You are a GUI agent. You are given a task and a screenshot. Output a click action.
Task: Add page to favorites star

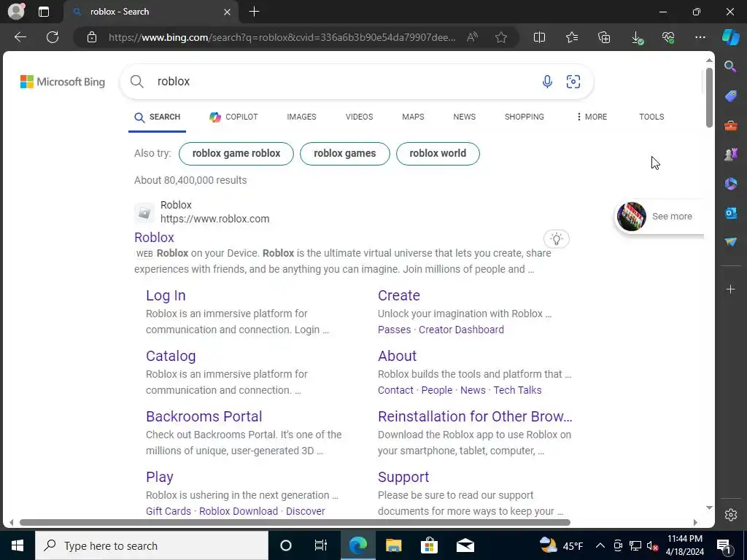[x=500, y=37]
